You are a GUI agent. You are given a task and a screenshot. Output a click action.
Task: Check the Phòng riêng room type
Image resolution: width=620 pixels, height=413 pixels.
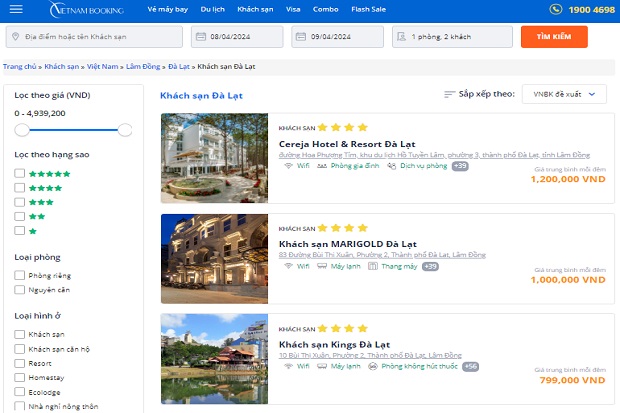tap(19, 275)
